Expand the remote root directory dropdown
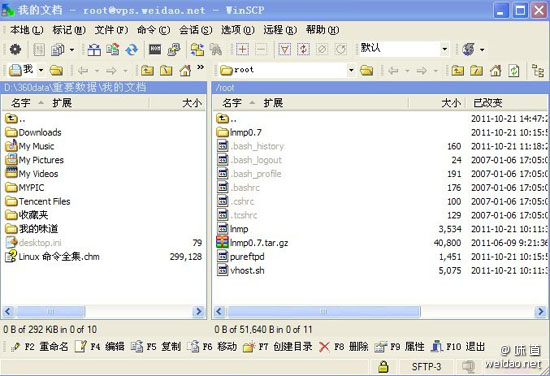This screenshot has width=550, height=376. coord(351,70)
